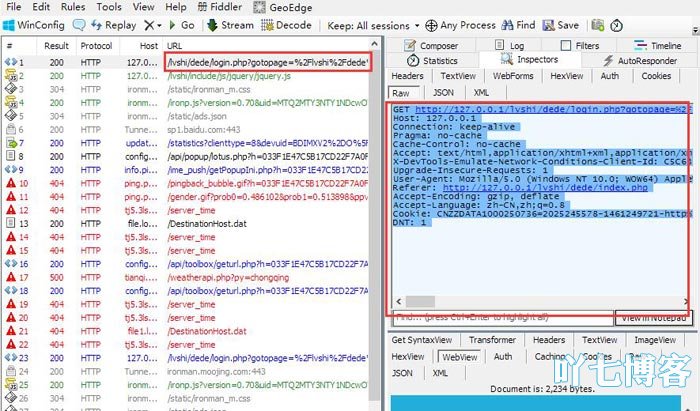The width and height of the screenshot is (700, 411).
Task: Click the warning icon of session 17
Action: pos(11,277)
